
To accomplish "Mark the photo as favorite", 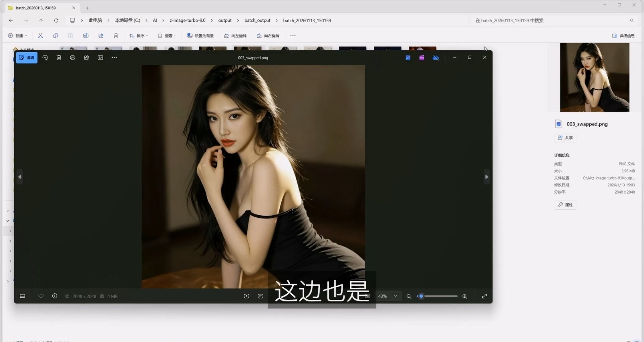I will [41, 296].
